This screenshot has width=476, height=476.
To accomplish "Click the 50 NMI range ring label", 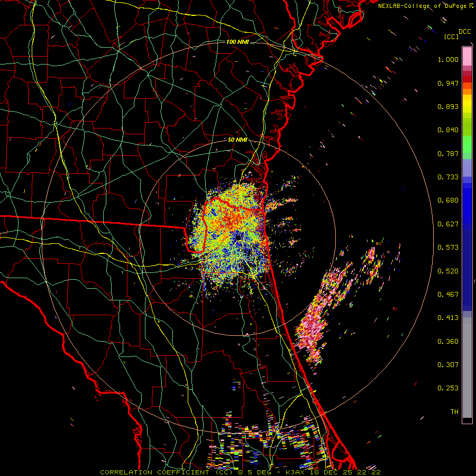I will point(237,140).
